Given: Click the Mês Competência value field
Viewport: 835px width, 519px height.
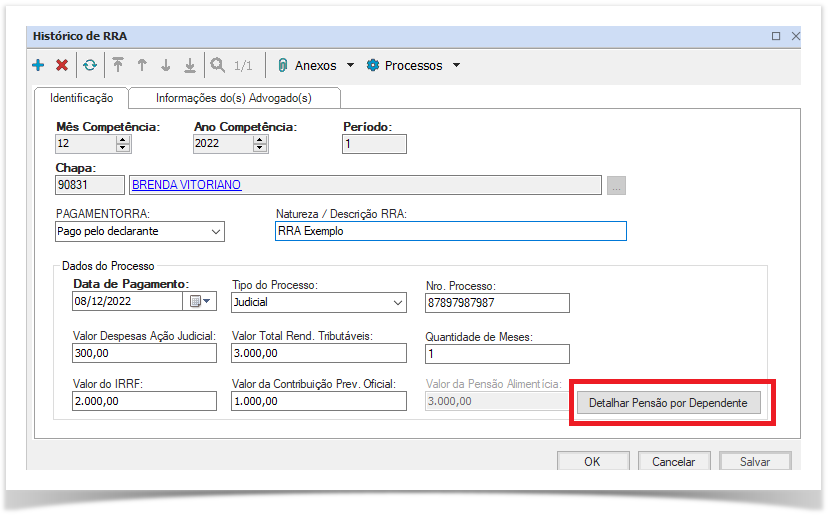Looking at the screenshot, I should [x=86, y=144].
